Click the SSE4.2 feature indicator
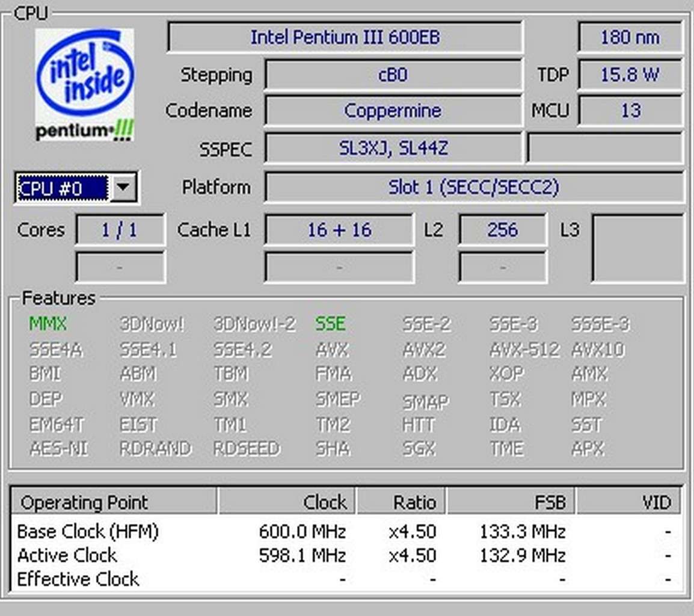 click(x=242, y=349)
